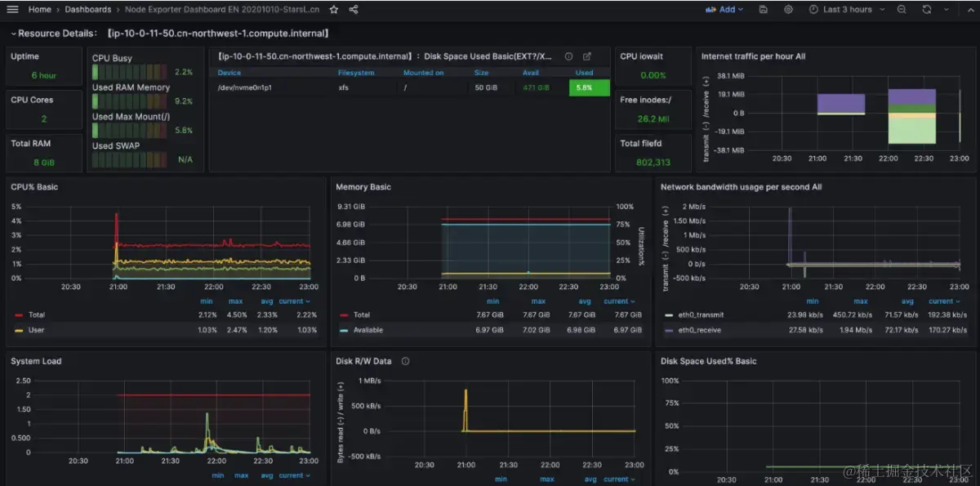Click the Used RAM Memory 9.2% gauge
The width and height of the screenshot is (980, 486).
(x=131, y=101)
